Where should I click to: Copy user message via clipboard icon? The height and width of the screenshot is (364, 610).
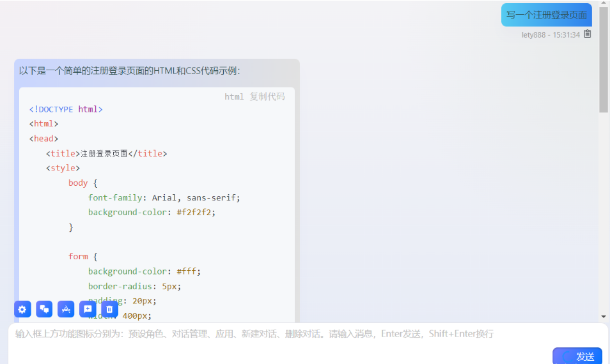pyautogui.click(x=587, y=34)
